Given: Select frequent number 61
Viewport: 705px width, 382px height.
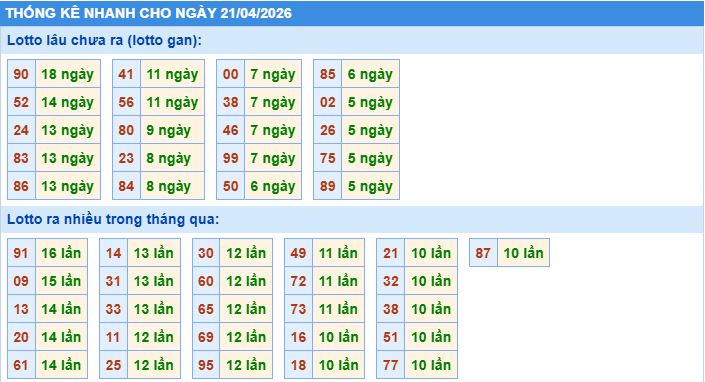Looking at the screenshot, I should [x=21, y=364].
